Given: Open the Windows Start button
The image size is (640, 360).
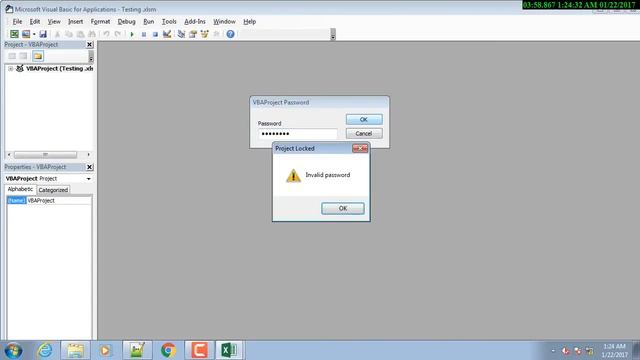Looking at the screenshot, I should pyautogui.click(x=13, y=351).
